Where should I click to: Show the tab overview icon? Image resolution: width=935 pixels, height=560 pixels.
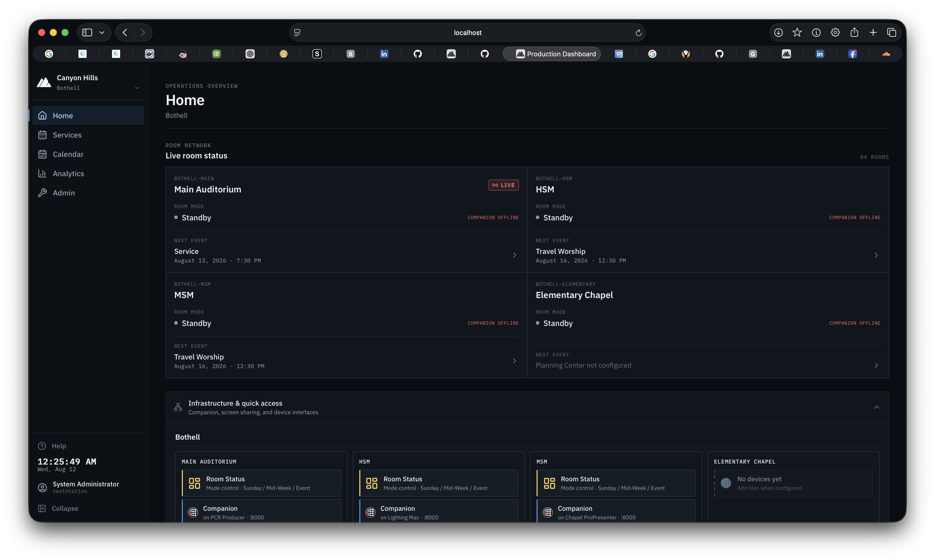892,32
